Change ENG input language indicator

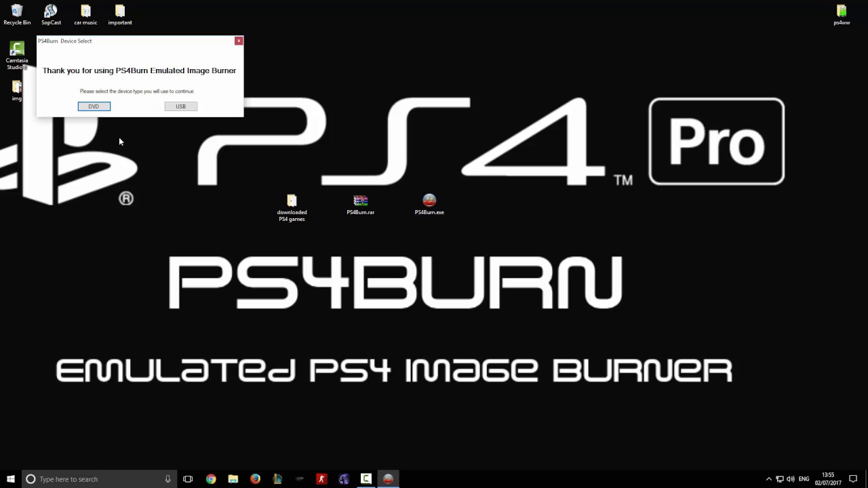click(804, 479)
